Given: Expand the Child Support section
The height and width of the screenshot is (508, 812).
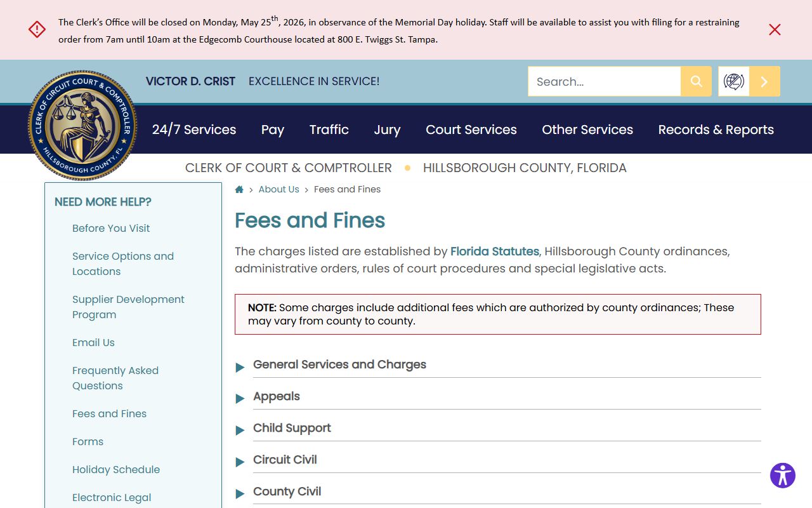Looking at the screenshot, I should pyautogui.click(x=498, y=429).
